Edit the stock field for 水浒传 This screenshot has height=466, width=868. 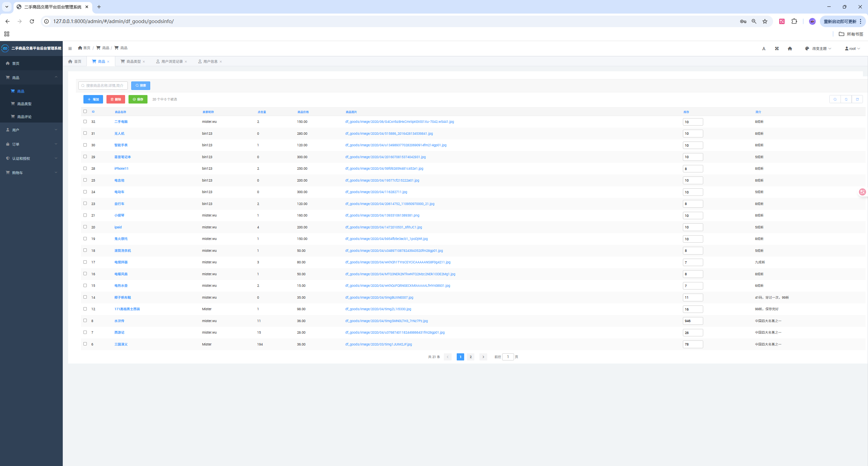tap(693, 321)
